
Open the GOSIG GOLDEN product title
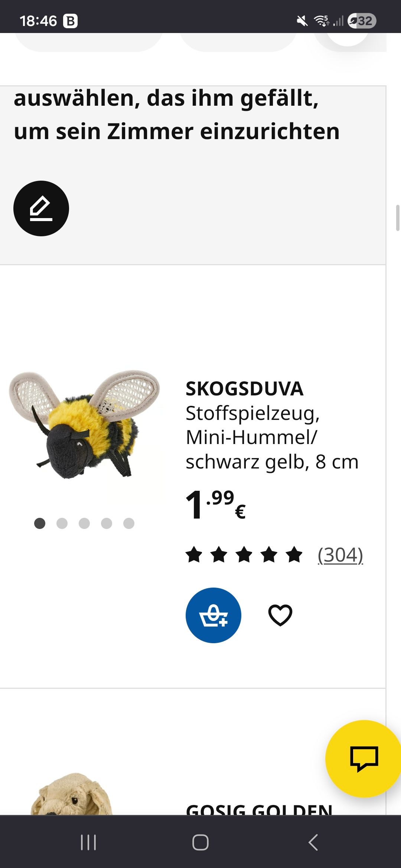pyautogui.click(x=259, y=809)
